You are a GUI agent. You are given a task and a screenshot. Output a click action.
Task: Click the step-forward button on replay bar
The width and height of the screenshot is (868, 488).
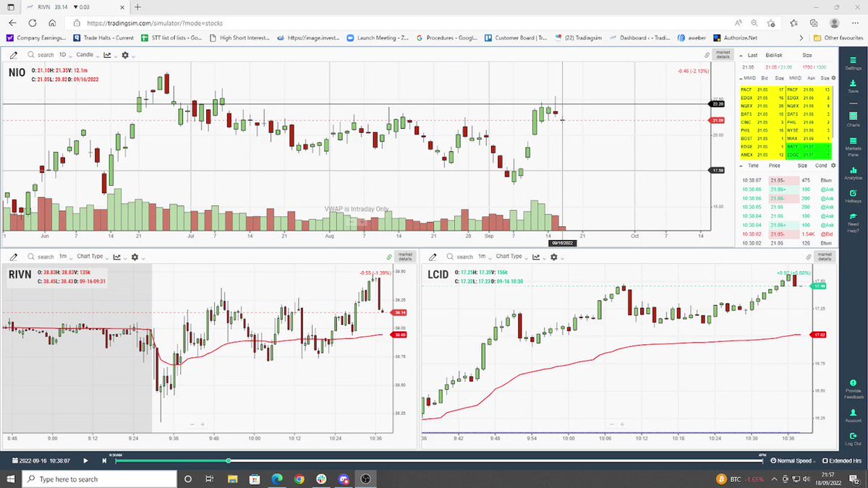click(104, 461)
